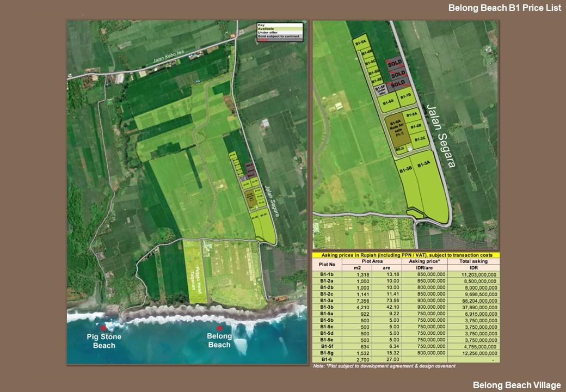
Task: Click the Potato Head Tabanan plot label
Action: (197, 279)
